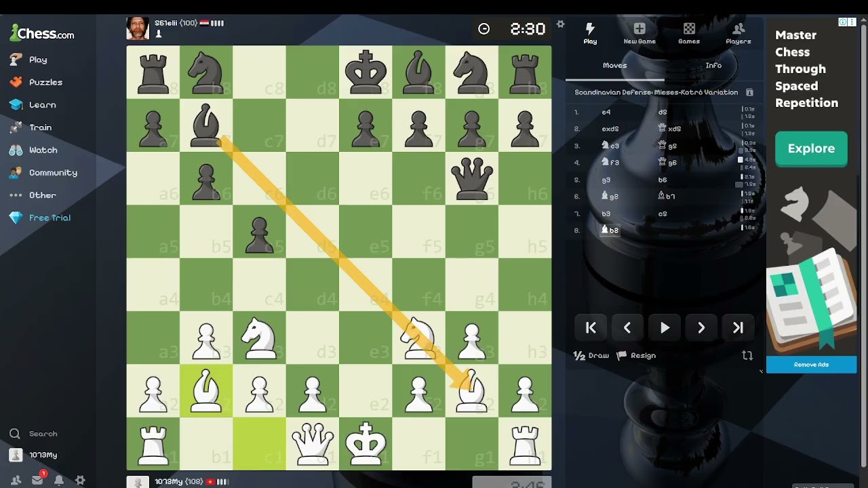Click the Remove Ads button
The width and height of the screenshot is (868, 488).
[811, 365]
